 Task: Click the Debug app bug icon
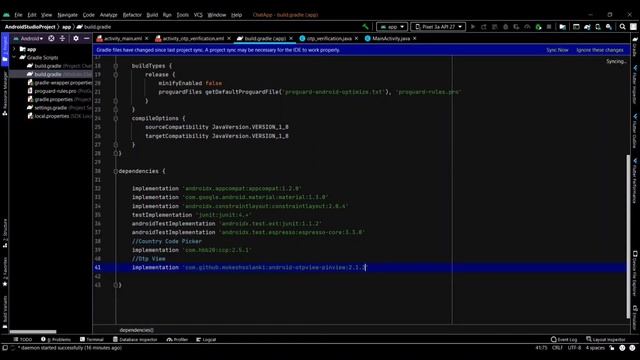click(x=505, y=27)
